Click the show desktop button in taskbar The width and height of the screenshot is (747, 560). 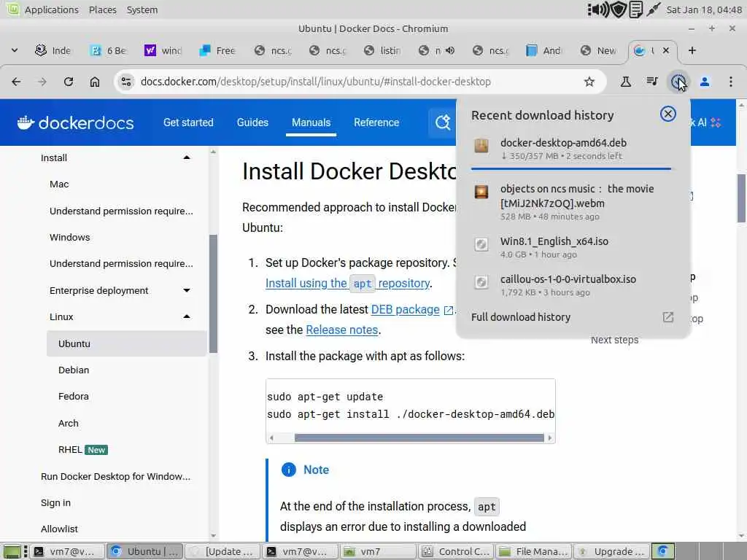pyautogui.click(x=12, y=551)
